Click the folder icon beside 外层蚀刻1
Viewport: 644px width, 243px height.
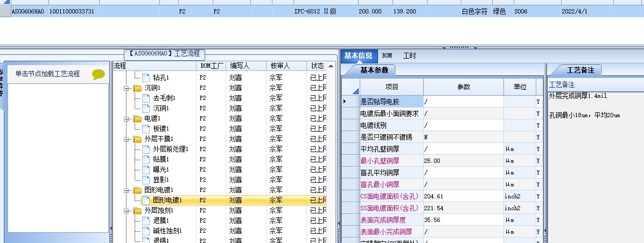pyautogui.click(x=137, y=211)
